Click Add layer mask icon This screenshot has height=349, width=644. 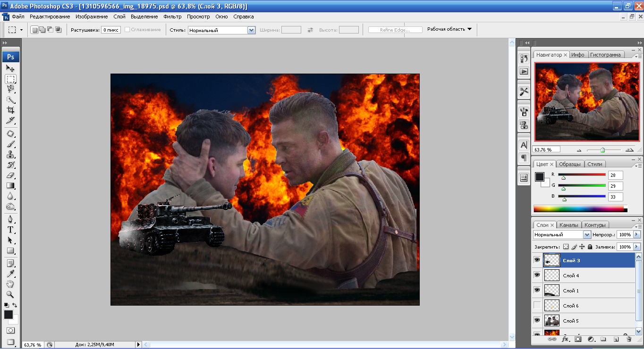(x=578, y=339)
